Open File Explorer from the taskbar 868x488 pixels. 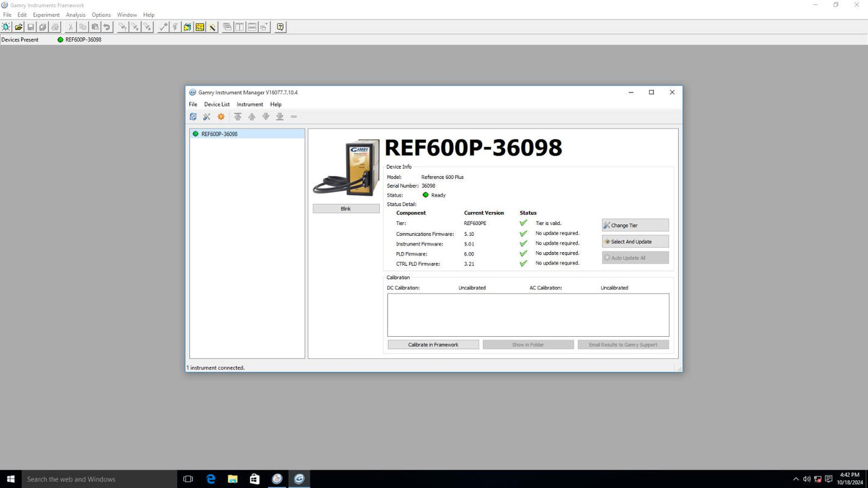(x=232, y=479)
